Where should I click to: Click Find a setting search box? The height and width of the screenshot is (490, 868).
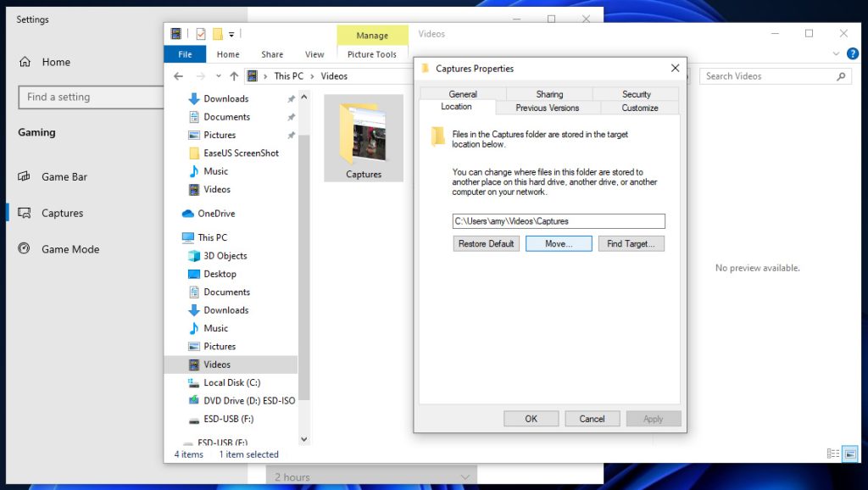pyautogui.click(x=92, y=97)
